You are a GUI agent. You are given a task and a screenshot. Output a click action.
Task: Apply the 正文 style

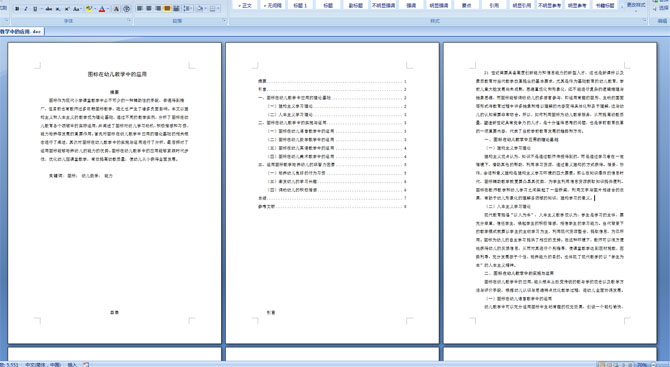point(245,6)
